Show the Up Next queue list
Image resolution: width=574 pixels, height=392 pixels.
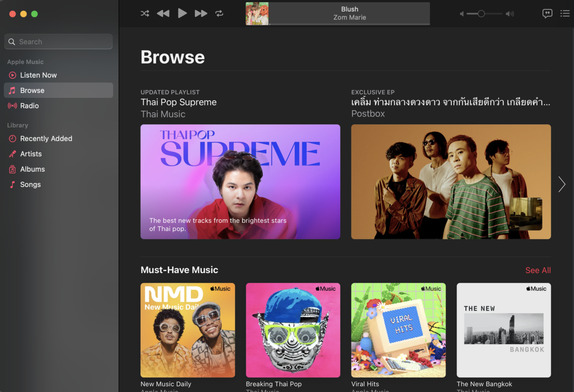click(x=565, y=14)
